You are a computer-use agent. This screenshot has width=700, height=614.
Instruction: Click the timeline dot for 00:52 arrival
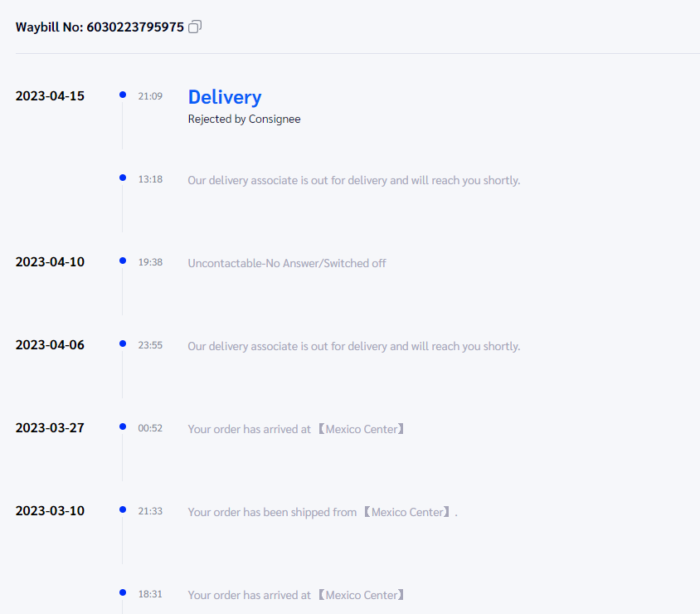(123, 426)
